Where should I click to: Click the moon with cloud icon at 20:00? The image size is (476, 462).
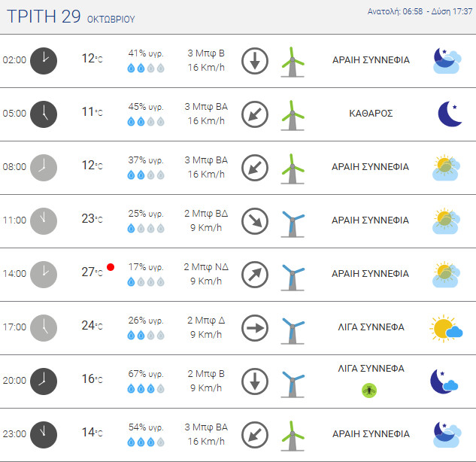pos(444,381)
